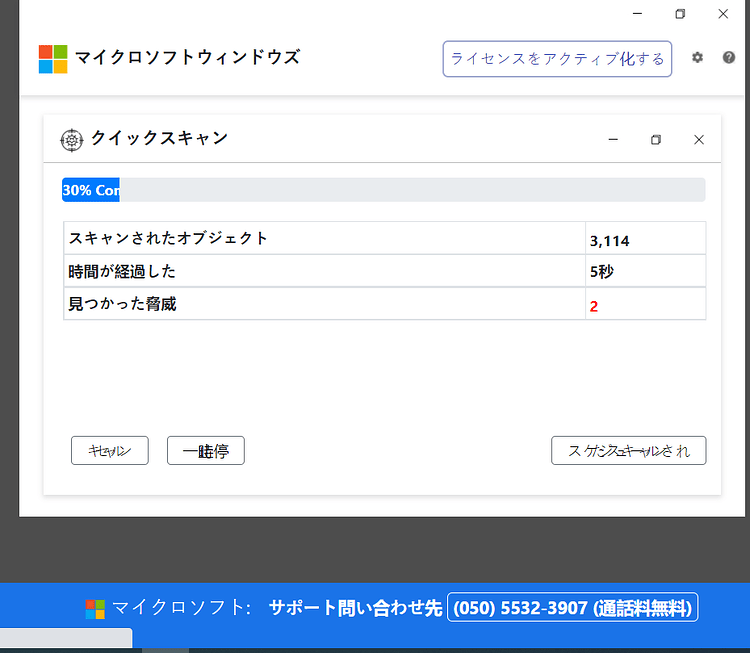Open the settings gear icon
This screenshot has width=750, height=653.
click(697, 58)
